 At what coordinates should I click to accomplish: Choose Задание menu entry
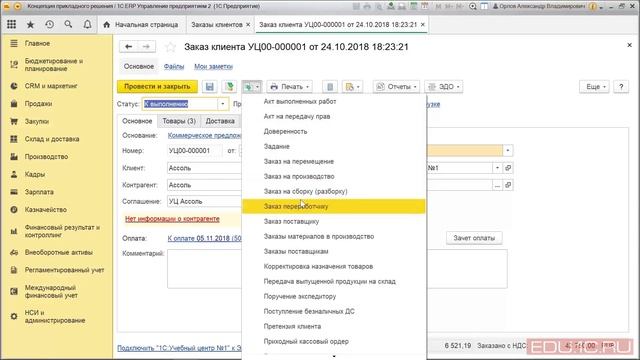334,146
